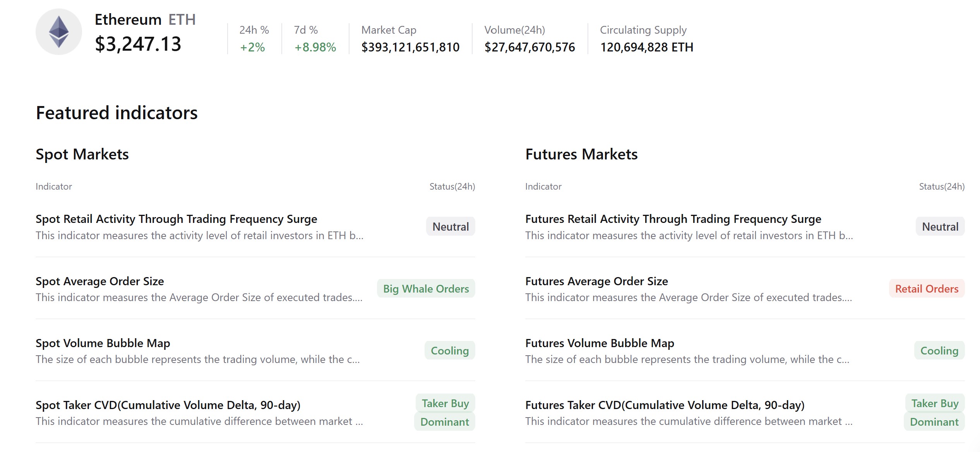Click the Spot Markets section heading
The width and height of the screenshot is (980, 452).
point(82,154)
